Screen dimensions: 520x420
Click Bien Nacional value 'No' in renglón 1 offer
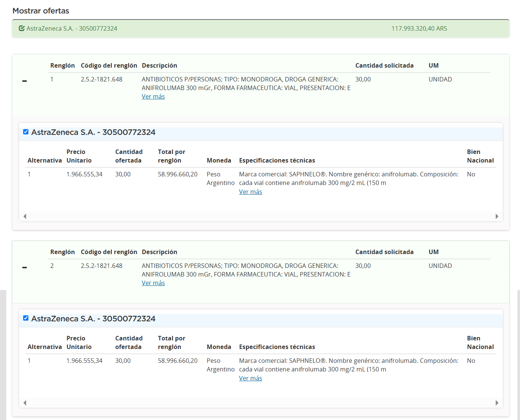[x=471, y=174]
